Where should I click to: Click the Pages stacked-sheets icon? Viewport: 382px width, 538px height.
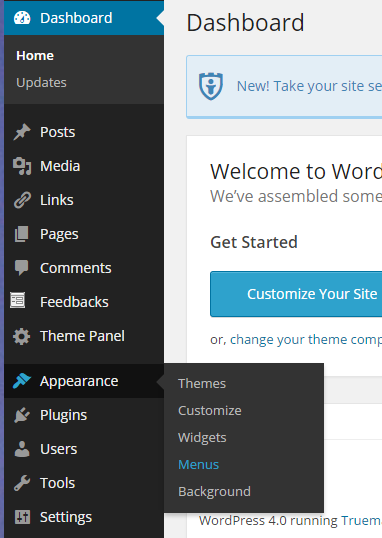22,234
